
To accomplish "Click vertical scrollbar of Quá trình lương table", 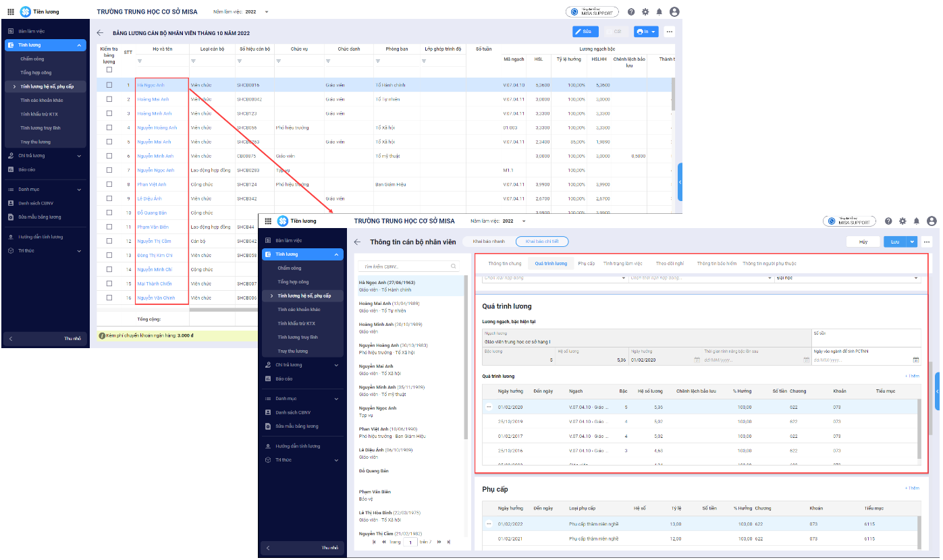I will pyautogui.click(x=918, y=425).
